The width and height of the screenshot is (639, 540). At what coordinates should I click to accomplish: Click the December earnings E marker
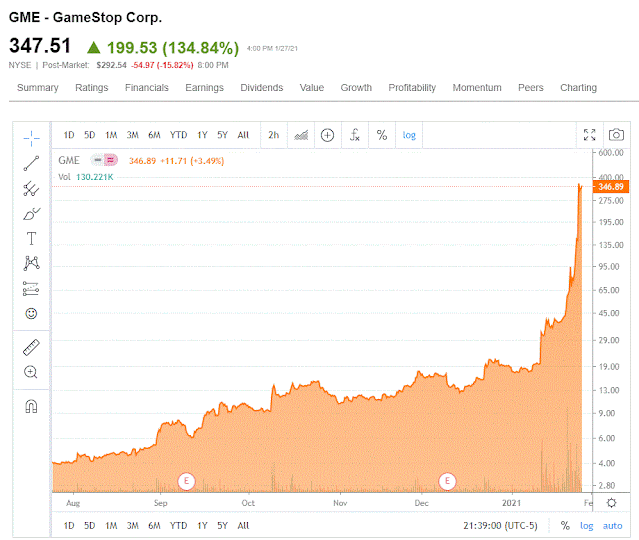tap(447, 481)
